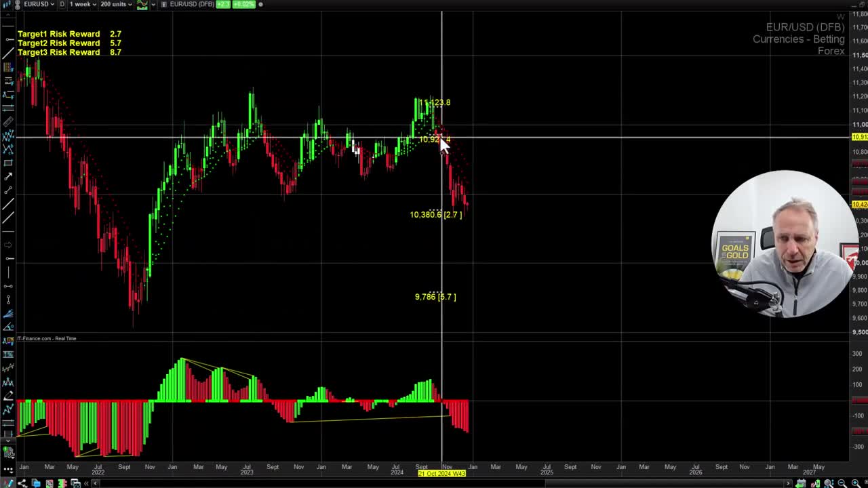Screen dimensions: 868x488
Task: Click the EUR/USD (DFB) instrument label
Action: 192,4
